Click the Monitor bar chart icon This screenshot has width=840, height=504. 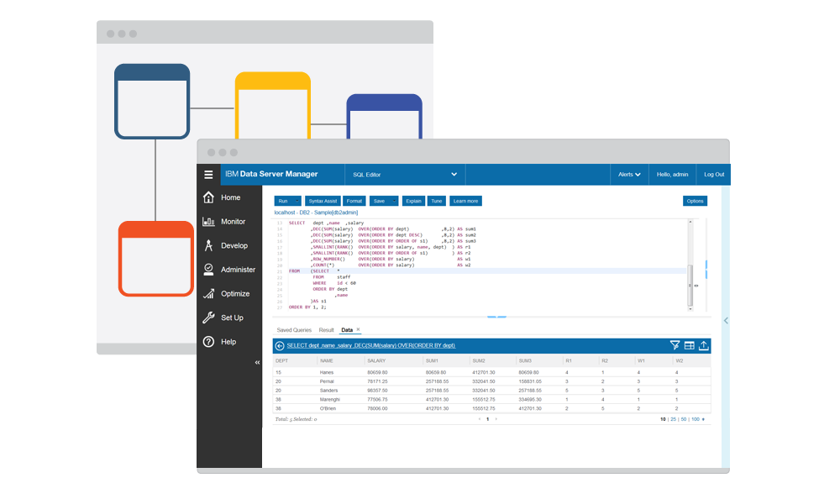pyautogui.click(x=208, y=221)
